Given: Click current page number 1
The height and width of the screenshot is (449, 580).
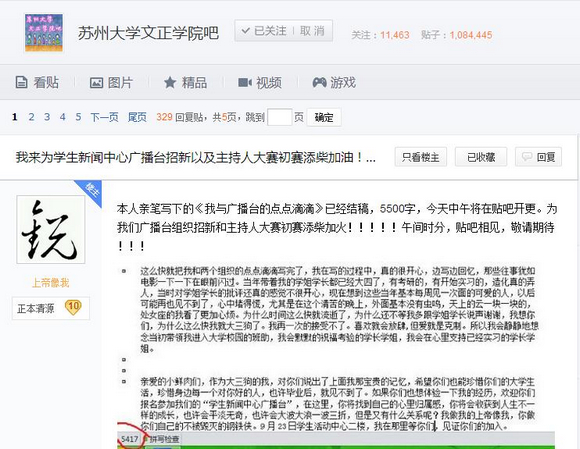Looking at the screenshot, I should coord(15,117).
